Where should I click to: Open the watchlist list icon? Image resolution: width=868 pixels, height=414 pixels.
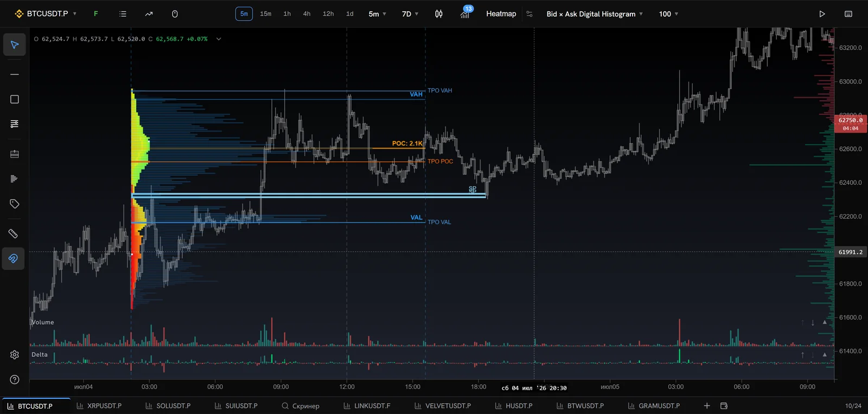pos(123,14)
